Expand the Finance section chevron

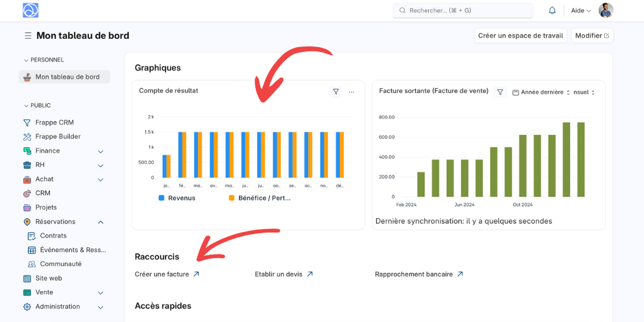click(101, 151)
